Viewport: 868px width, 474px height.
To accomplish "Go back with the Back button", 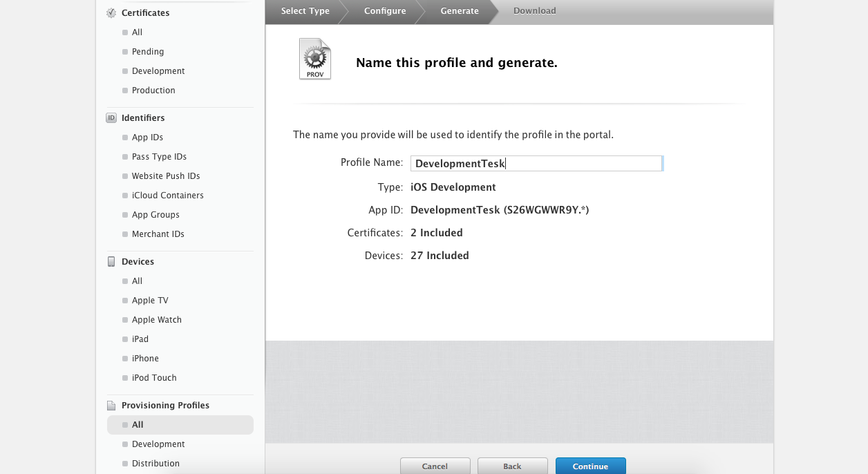I will pos(512,466).
